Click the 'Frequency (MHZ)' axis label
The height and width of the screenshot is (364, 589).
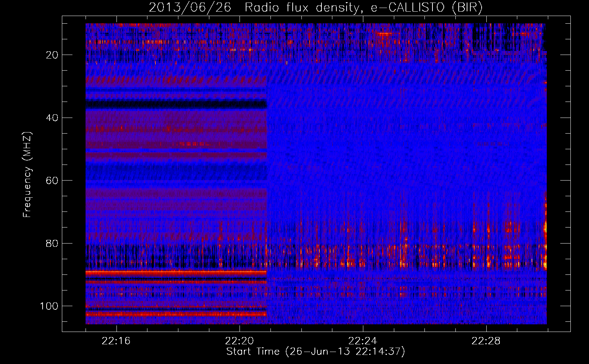[x=27, y=175]
